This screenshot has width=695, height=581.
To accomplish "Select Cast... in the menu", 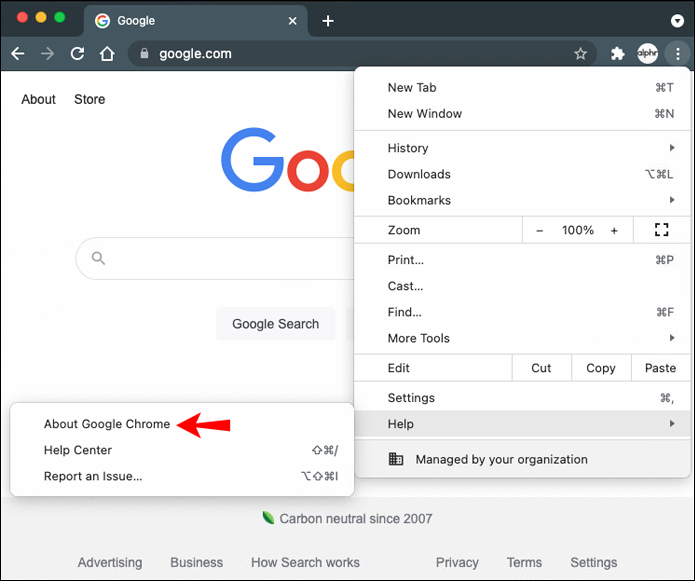I will click(522, 286).
